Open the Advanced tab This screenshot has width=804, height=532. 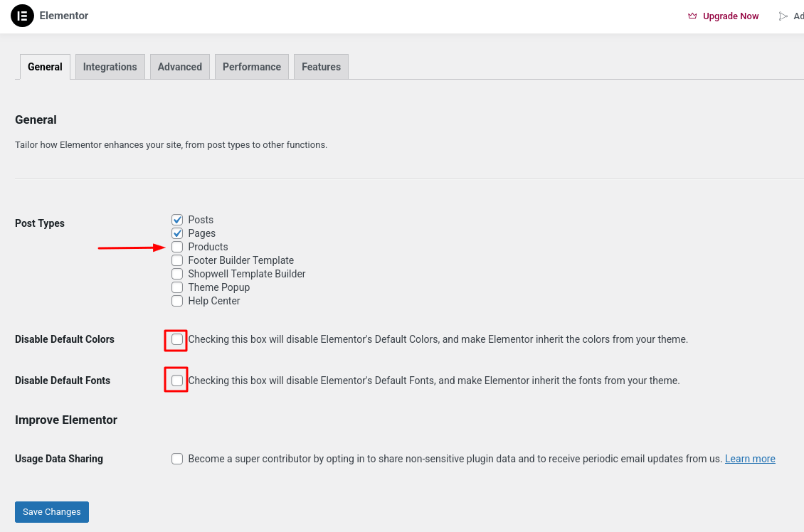[180, 67]
